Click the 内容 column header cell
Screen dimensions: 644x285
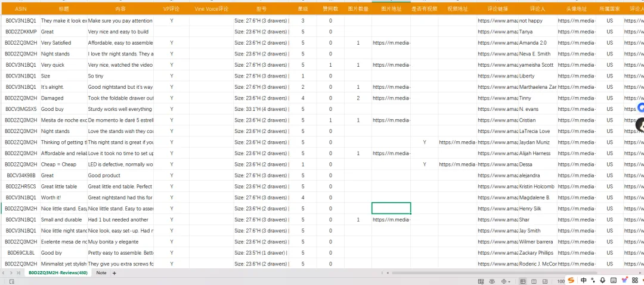(x=120, y=8)
